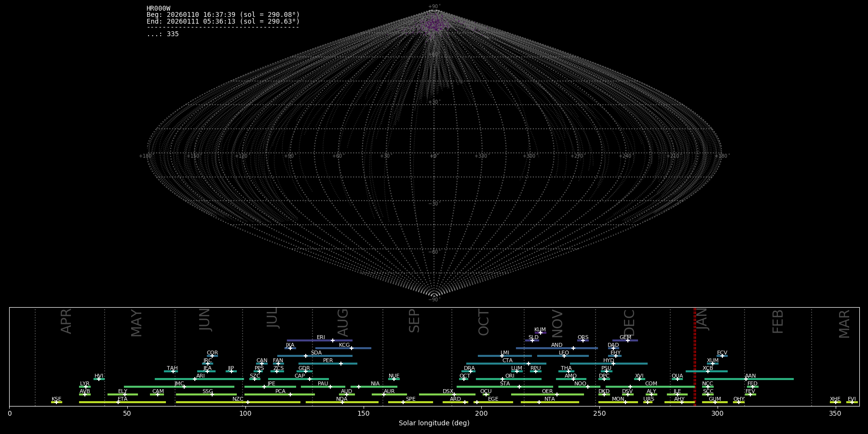This screenshot has height=434, width=868.
Task: Click the ORI shower peak marker
Action: tap(502, 379)
